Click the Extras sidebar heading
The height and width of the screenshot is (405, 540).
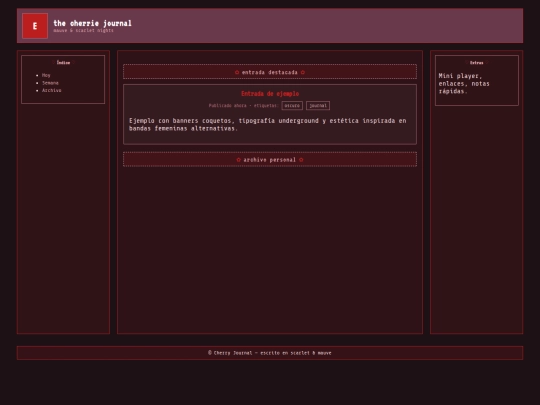[477, 63]
